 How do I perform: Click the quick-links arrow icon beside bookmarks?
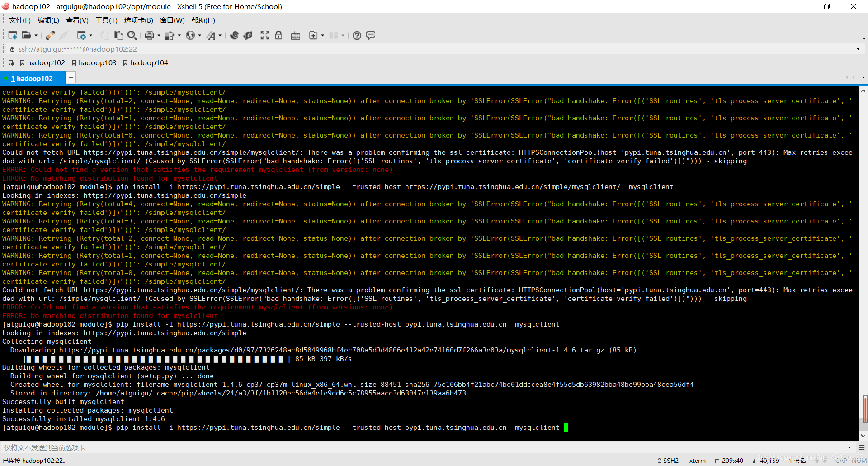(11, 62)
